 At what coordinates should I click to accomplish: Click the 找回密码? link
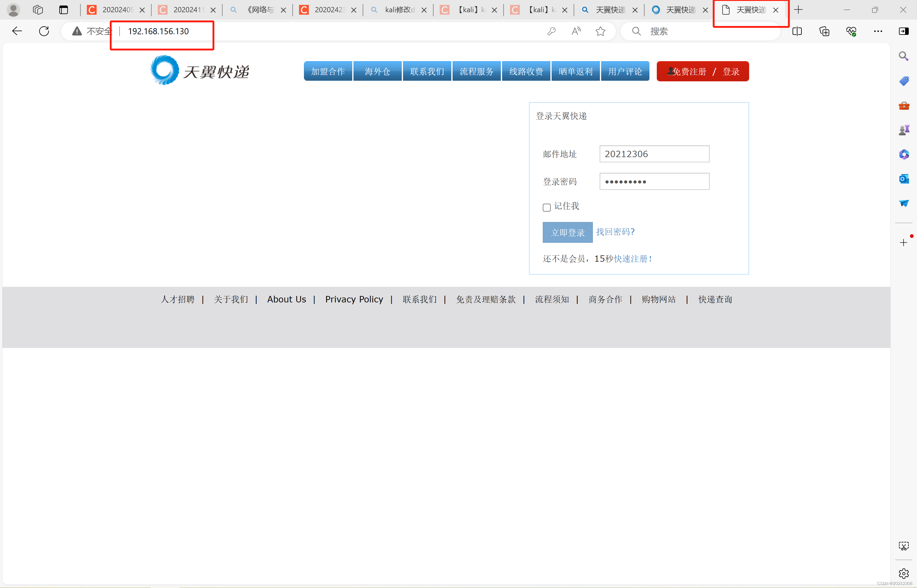coord(615,232)
